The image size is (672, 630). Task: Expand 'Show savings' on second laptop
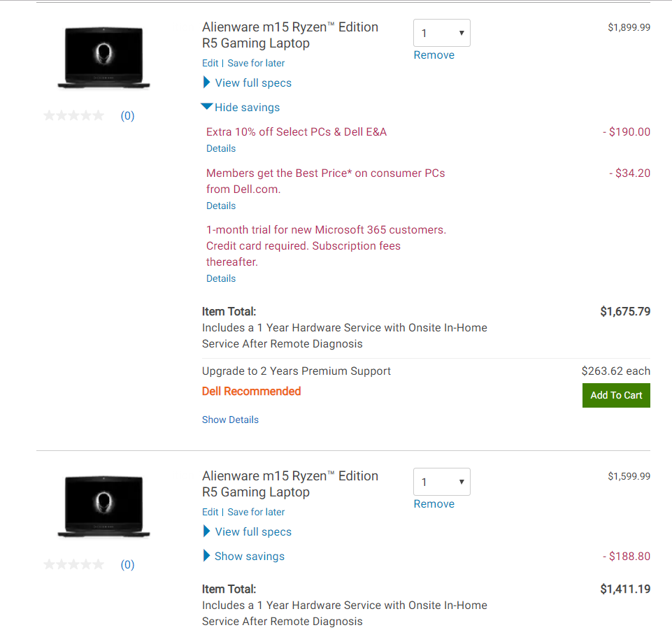tap(250, 556)
